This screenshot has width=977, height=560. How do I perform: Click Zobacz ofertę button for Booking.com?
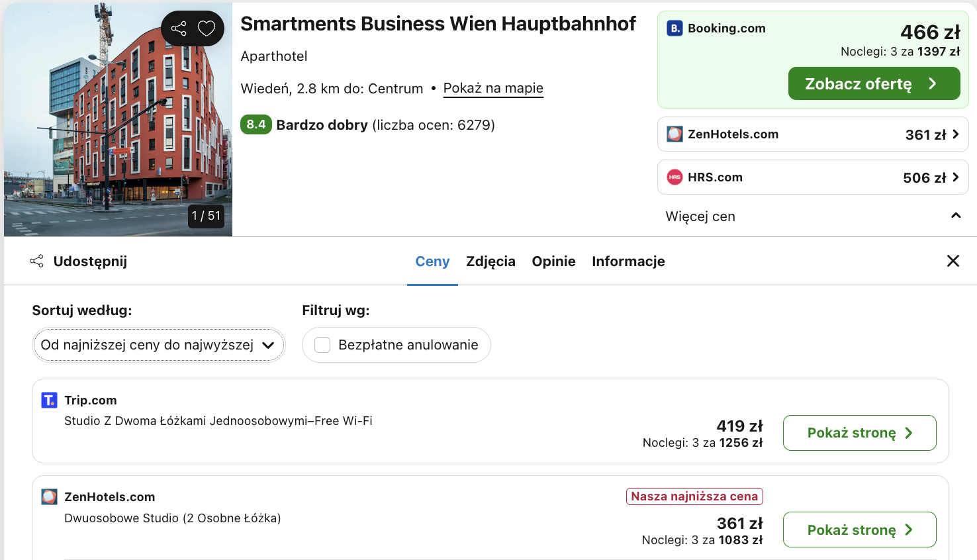tap(874, 83)
